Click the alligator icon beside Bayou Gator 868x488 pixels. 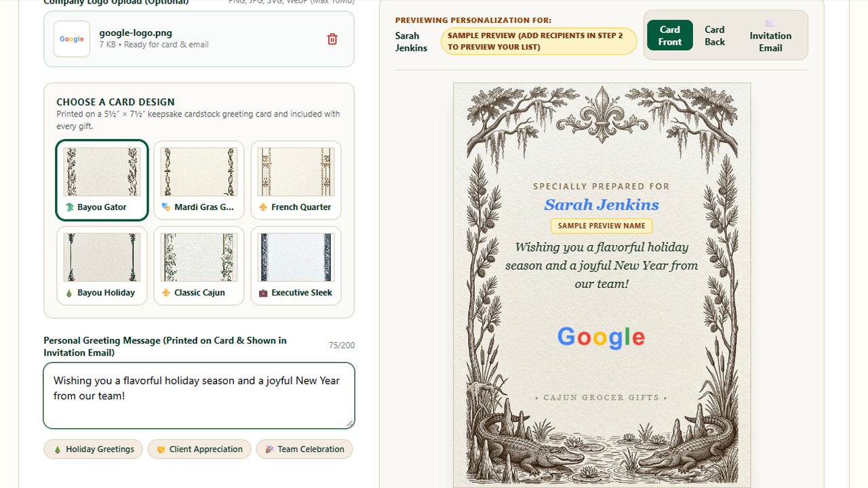[69, 207]
